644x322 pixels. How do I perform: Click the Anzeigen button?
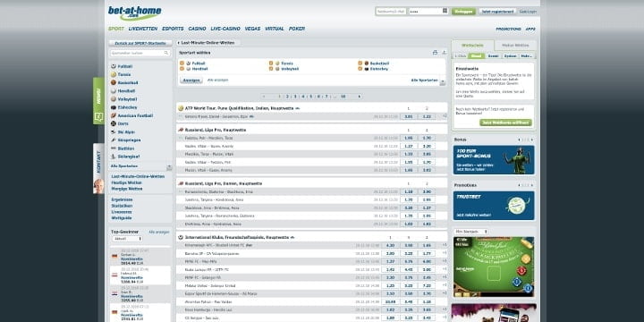[x=191, y=80]
